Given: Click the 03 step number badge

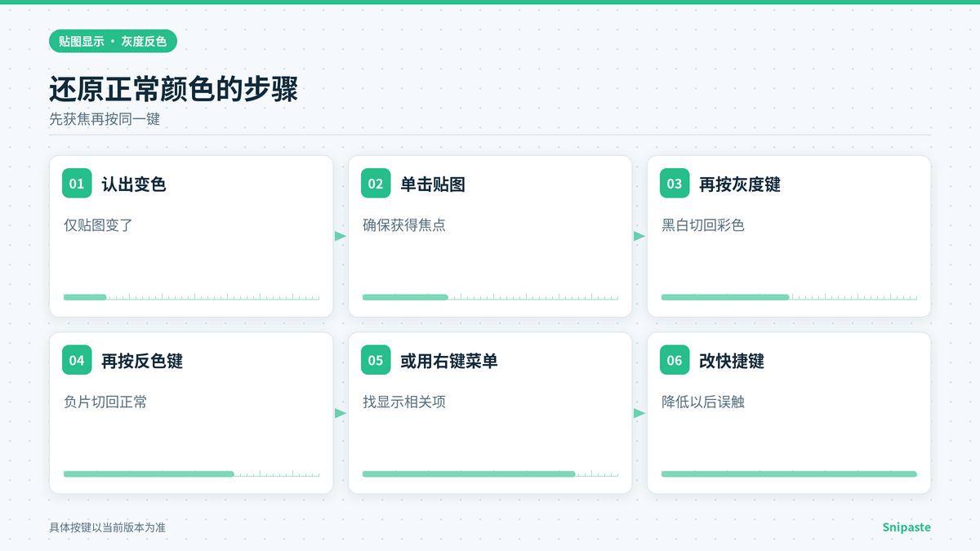Looking at the screenshot, I should [x=675, y=184].
